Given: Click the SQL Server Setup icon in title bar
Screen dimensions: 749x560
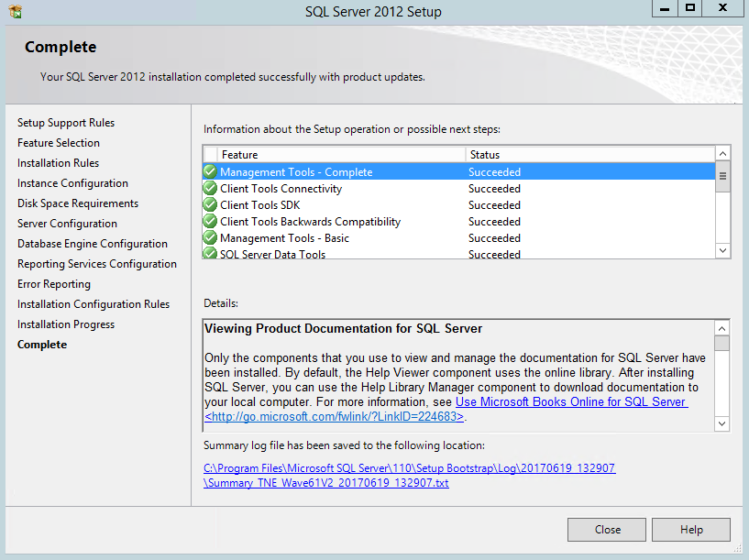Looking at the screenshot, I should (x=14, y=12).
